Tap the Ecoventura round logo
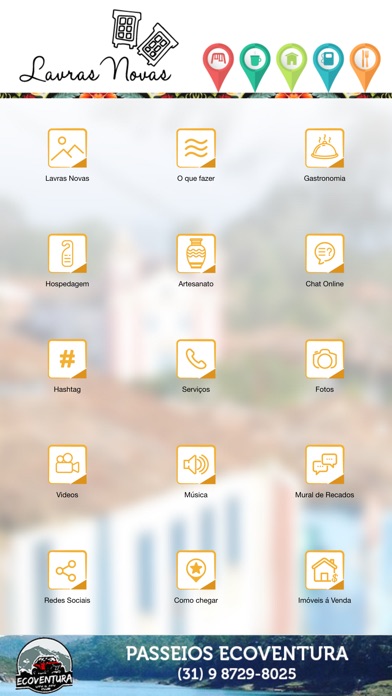The image size is (392, 696). pyautogui.click(x=44, y=665)
